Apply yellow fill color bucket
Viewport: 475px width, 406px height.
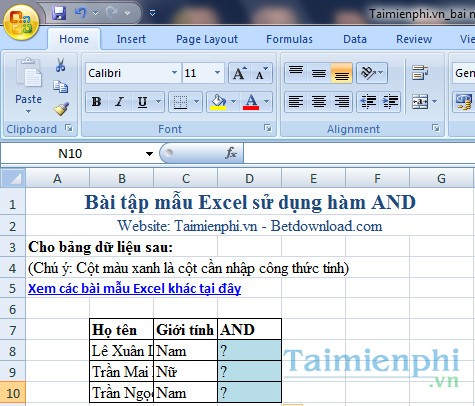tap(218, 102)
